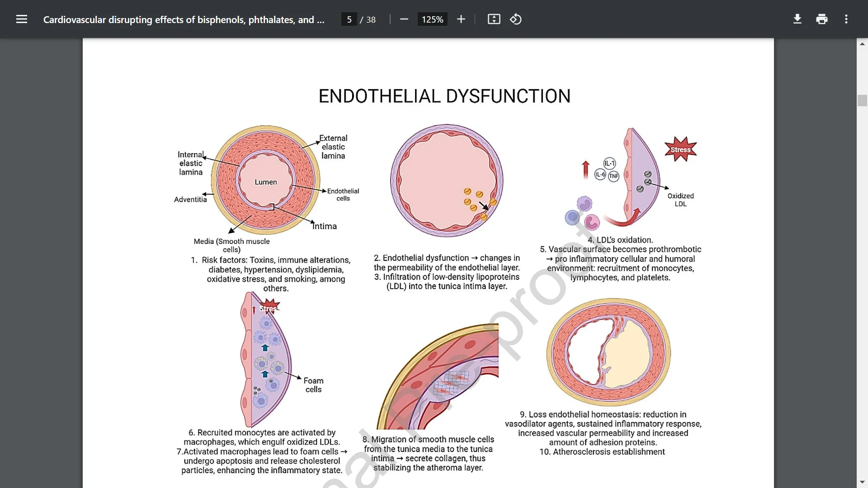Click the ENDOTHELIAL DYSFUNCTION heading
Viewport: 868px width, 488px height.
tap(444, 96)
